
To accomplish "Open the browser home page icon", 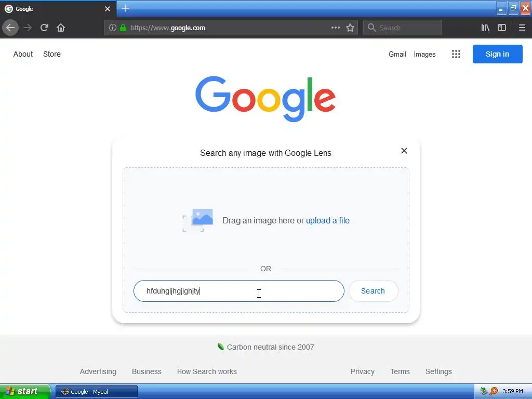I will [x=61, y=28].
